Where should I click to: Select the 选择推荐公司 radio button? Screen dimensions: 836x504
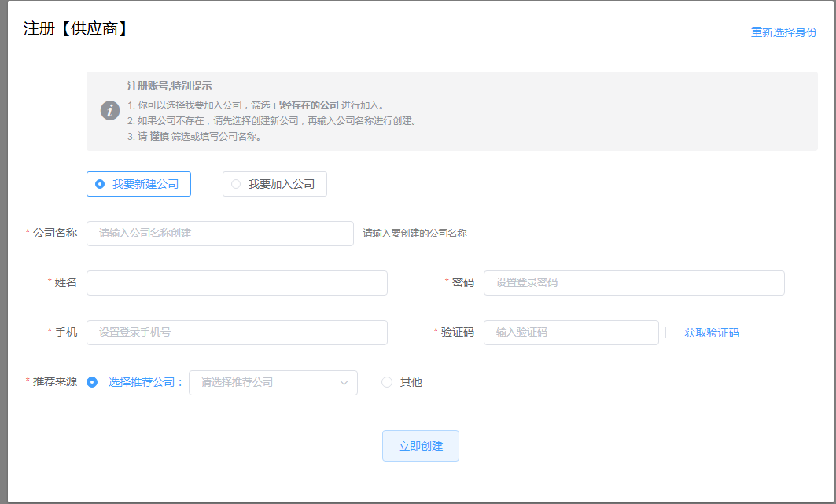click(x=93, y=383)
